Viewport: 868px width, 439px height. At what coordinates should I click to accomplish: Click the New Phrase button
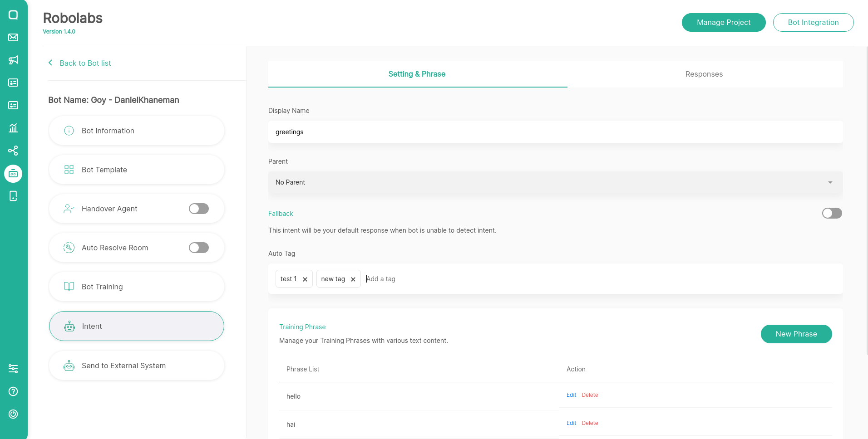(x=796, y=334)
